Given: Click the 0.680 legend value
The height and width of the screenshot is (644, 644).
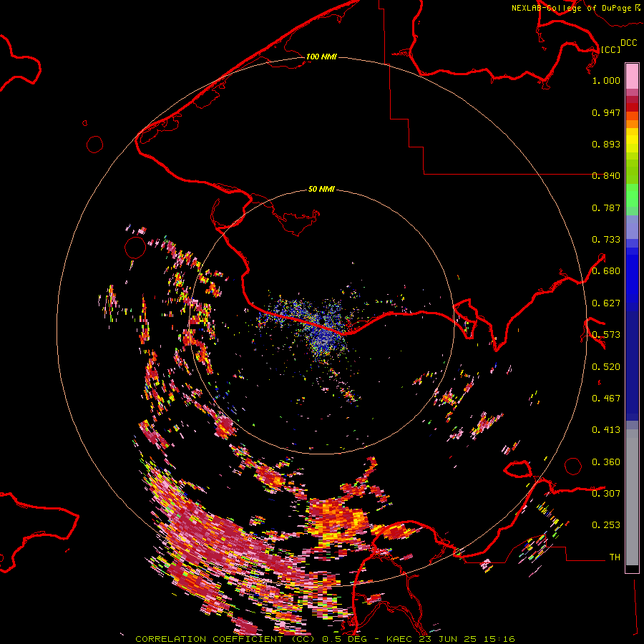Looking at the screenshot, I should (606, 271).
